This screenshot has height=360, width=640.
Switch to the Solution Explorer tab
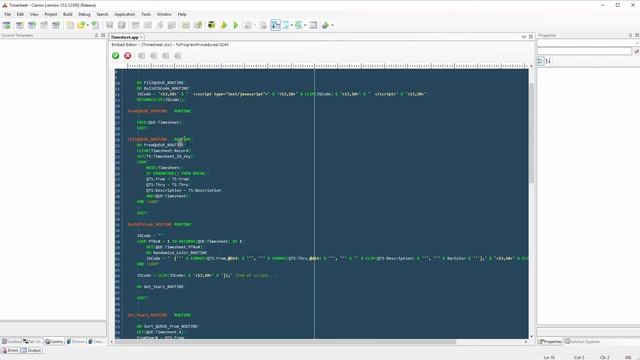[x=582, y=341]
